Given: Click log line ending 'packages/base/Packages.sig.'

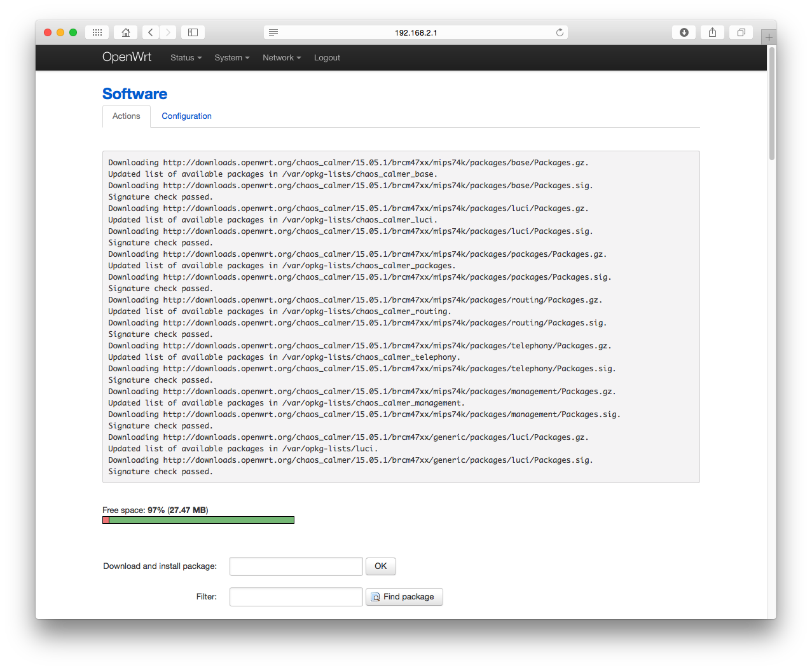Looking at the screenshot, I should (x=350, y=186).
